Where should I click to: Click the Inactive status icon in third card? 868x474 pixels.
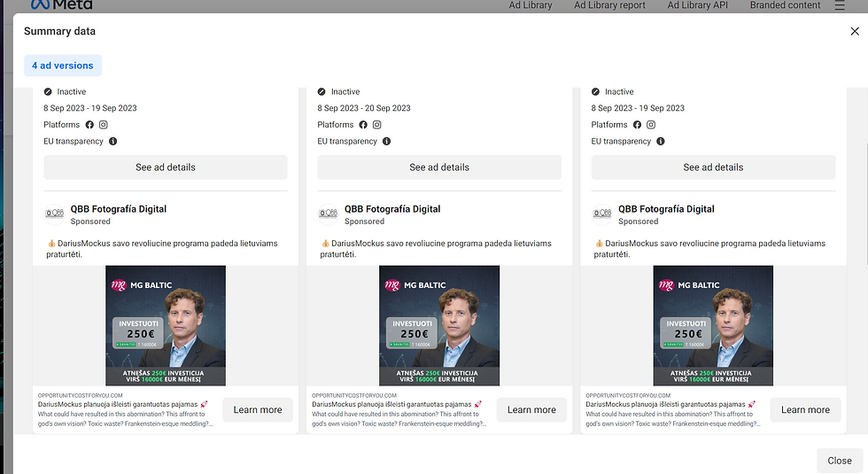595,91
